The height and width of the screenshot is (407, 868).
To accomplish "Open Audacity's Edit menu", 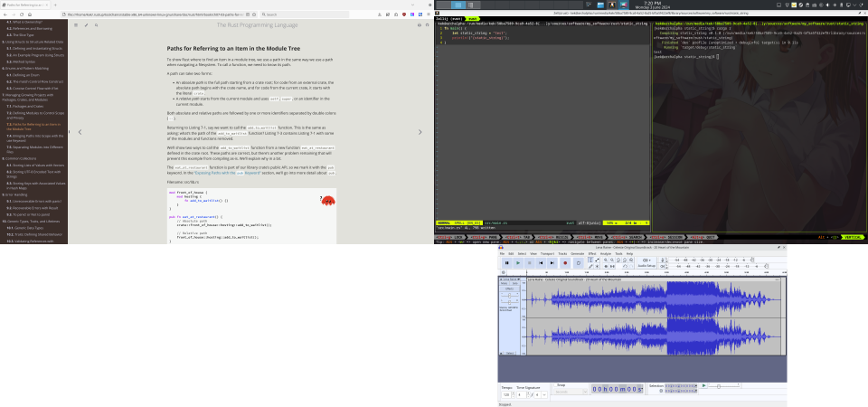I will click(x=511, y=253).
